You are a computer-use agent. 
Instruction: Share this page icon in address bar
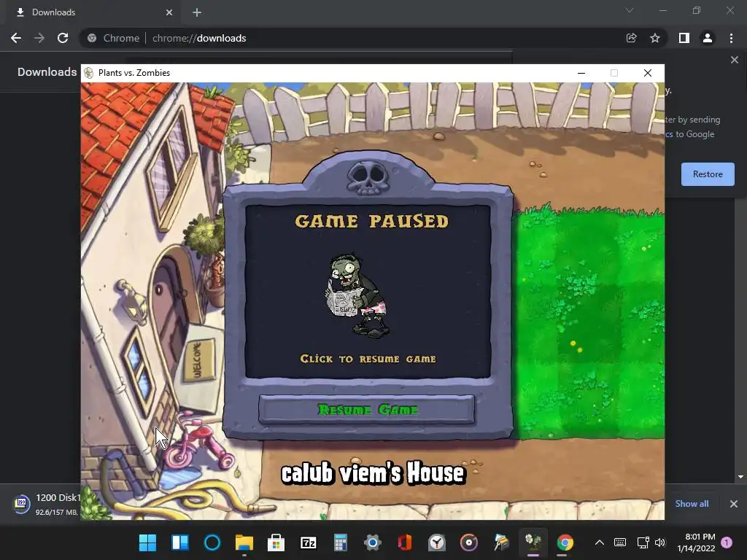[631, 38]
